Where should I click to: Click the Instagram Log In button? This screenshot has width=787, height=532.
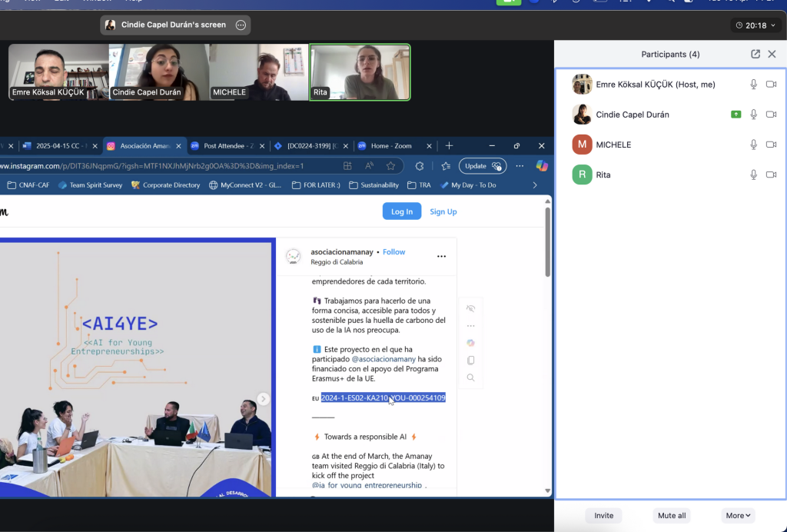pos(401,211)
